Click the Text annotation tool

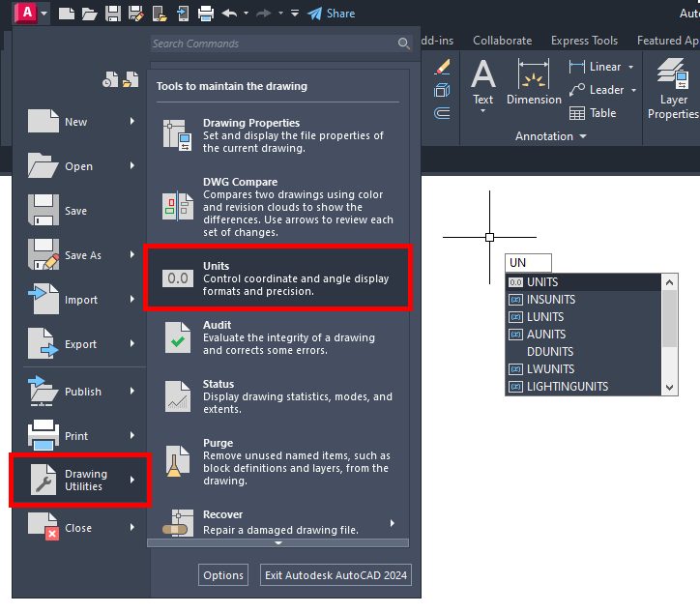coord(483,84)
